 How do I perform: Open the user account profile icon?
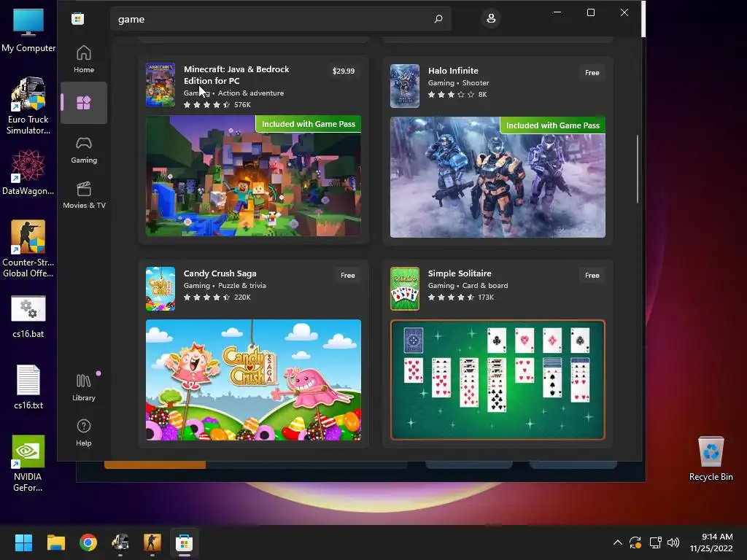click(x=491, y=18)
